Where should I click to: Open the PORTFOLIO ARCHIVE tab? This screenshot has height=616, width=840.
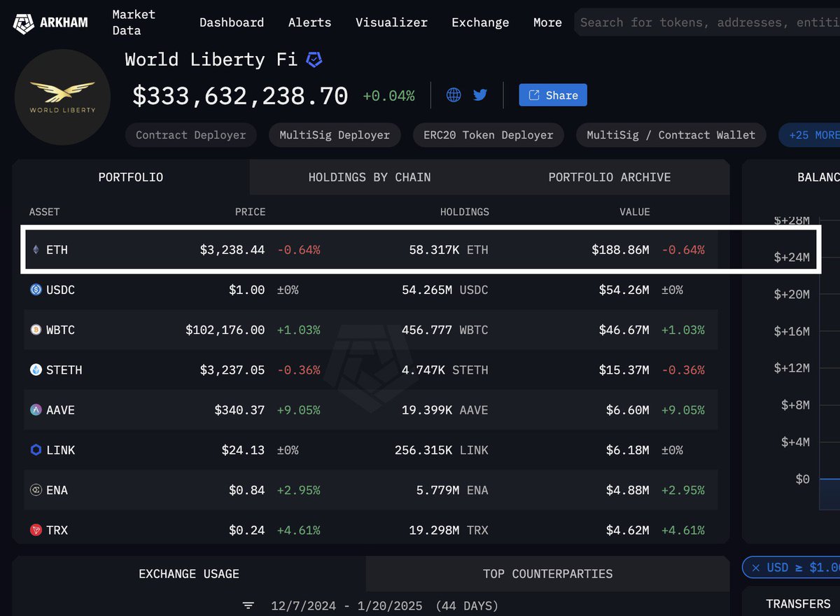point(609,177)
